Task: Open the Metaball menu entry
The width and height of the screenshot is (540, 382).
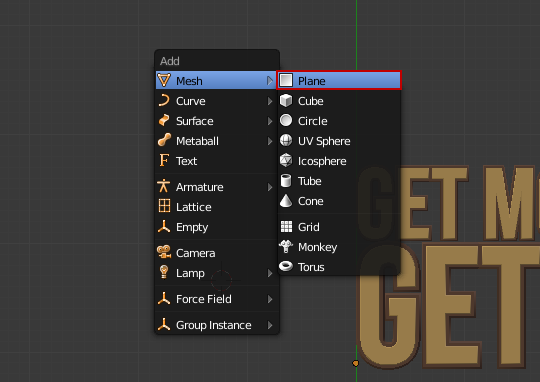Action: pyautogui.click(x=216, y=141)
